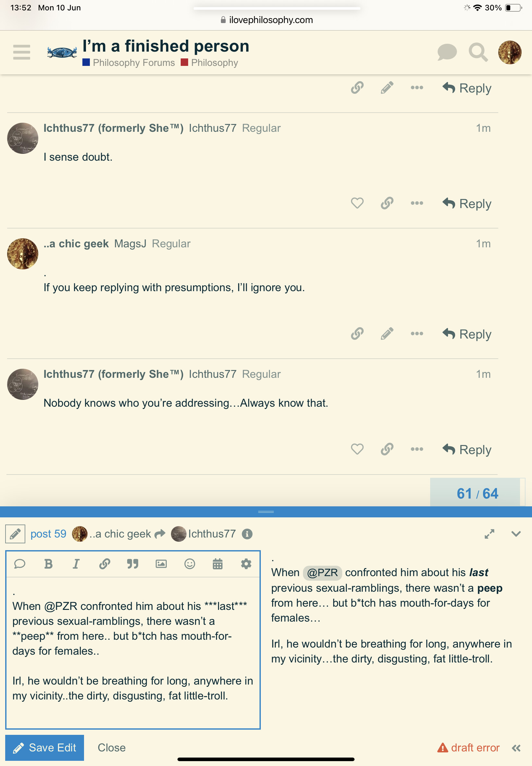Edit the "If you keep replying" post
Viewport: 532px width, 766px height.
click(x=387, y=333)
